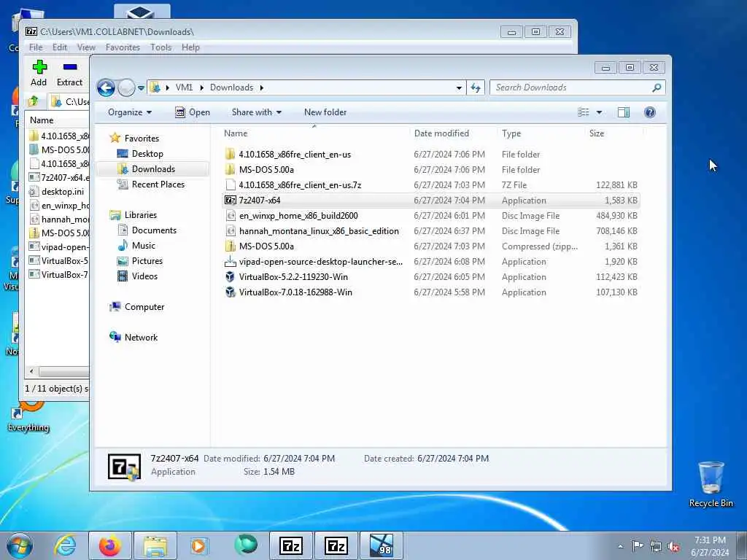Viewport: 747px width, 560px height.
Task: Open the view options dropdown arrow
Action: 600,112
